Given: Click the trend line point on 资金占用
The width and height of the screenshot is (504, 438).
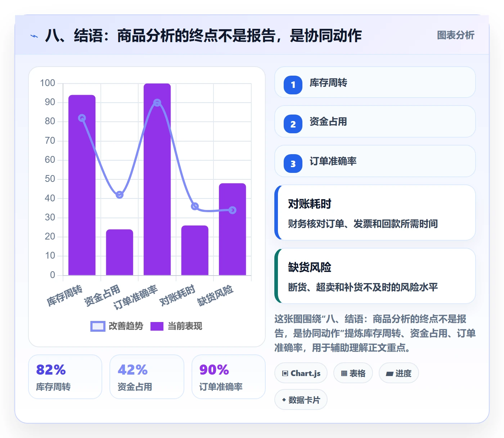Looking at the screenshot, I should 120,195.
